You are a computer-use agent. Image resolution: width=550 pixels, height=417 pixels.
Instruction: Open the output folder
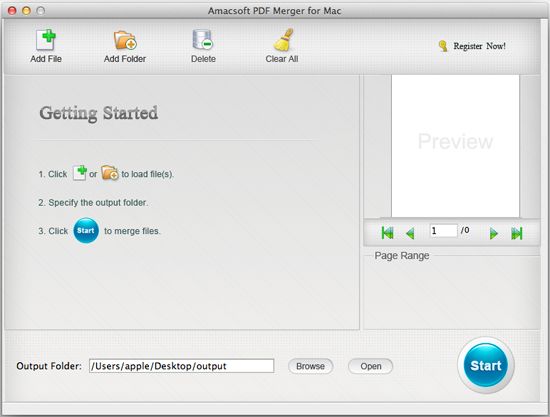click(x=370, y=366)
